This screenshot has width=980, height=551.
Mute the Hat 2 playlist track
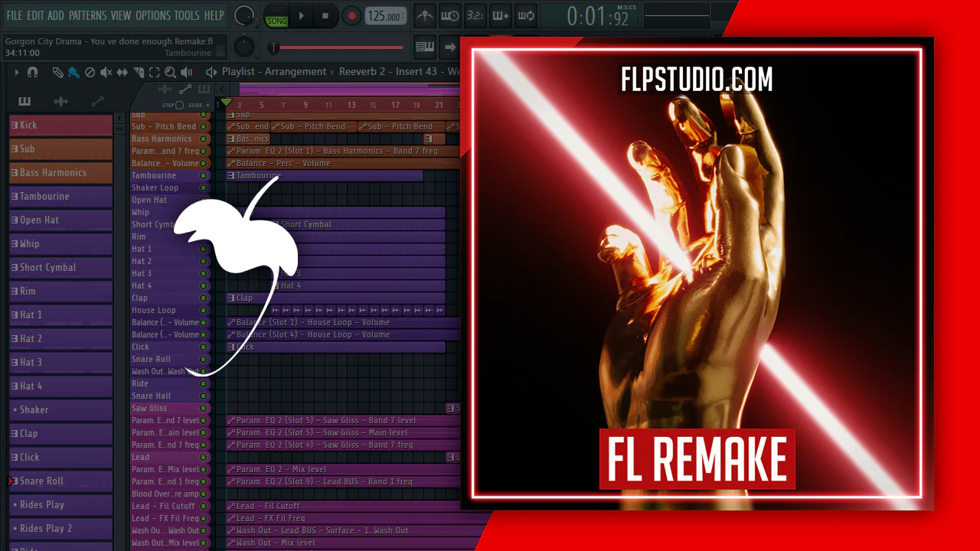(203, 261)
